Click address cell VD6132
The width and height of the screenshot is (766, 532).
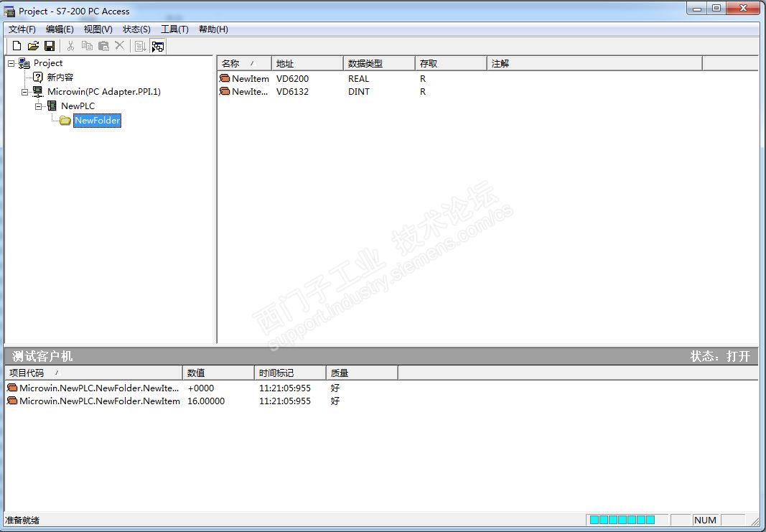pyautogui.click(x=292, y=91)
